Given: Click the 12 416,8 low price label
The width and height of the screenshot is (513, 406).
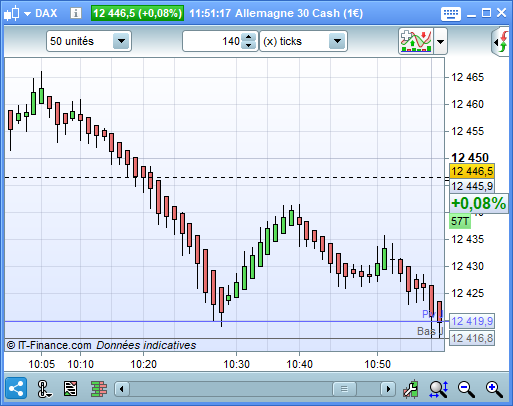Looking at the screenshot, I should [x=472, y=338].
